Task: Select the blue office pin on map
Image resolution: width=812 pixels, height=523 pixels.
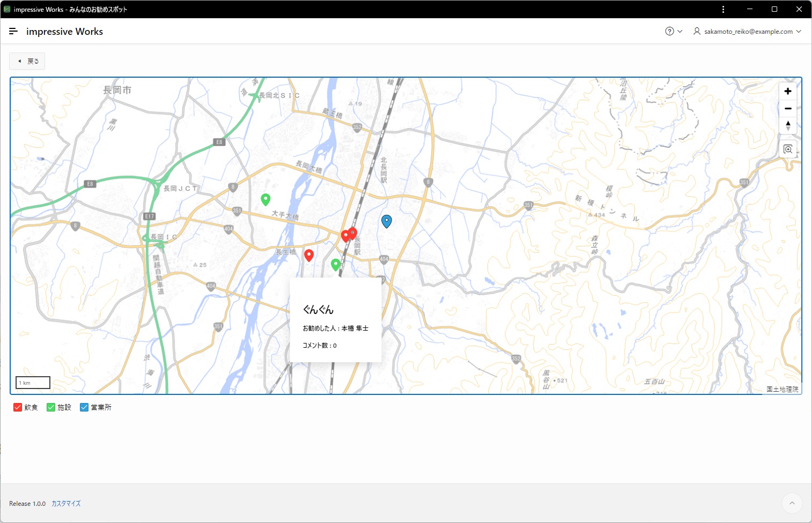Action: click(387, 221)
